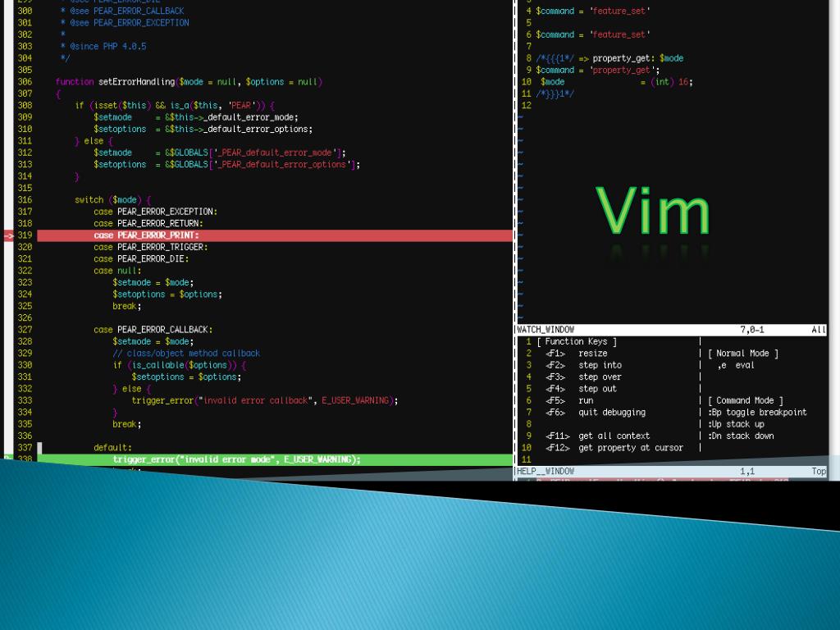Click '<F4> step out' help entry
Screen dimensions: 840x630
(582, 388)
